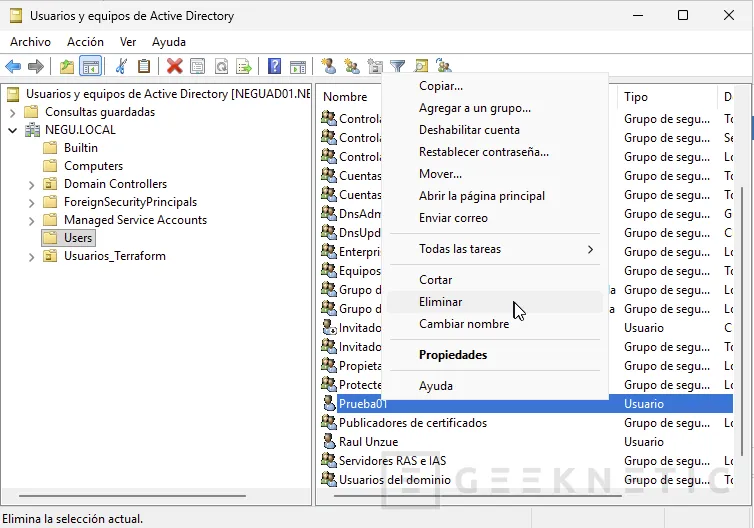Click the gray Forward arrow in toolbar
Image resolution: width=754 pixels, height=528 pixels.
36,66
